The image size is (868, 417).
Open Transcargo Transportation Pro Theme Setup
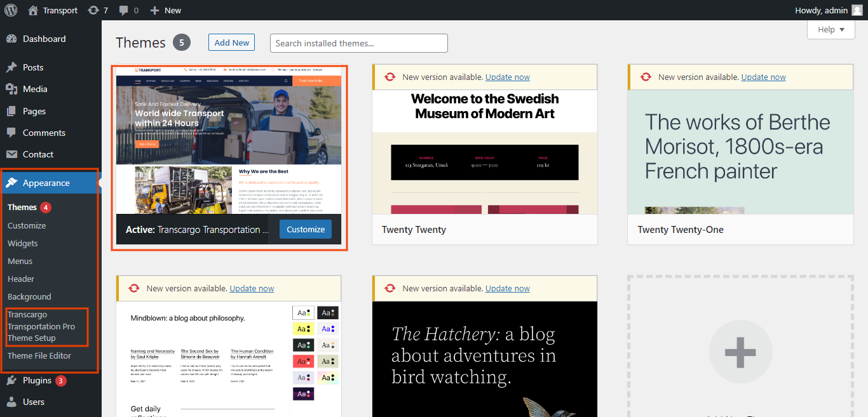click(41, 326)
